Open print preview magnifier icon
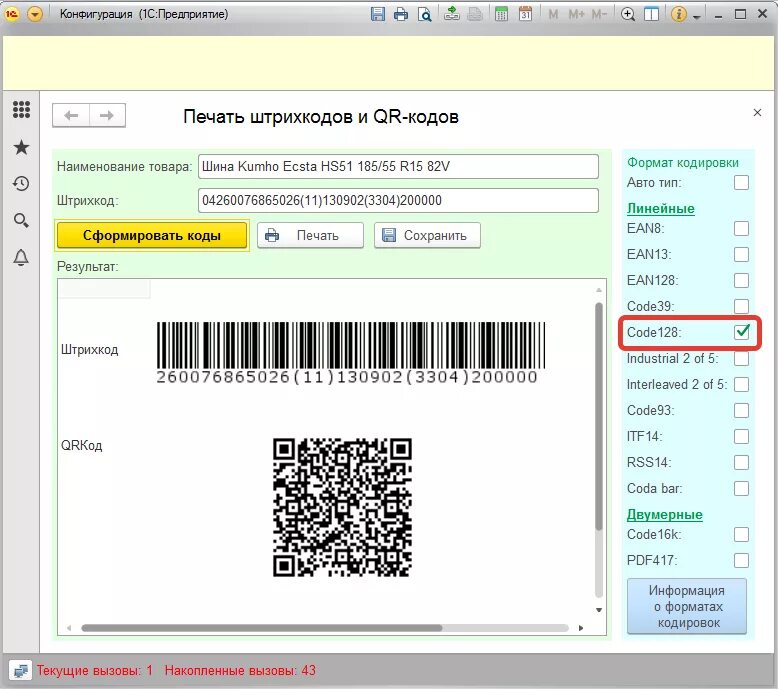 pos(425,14)
